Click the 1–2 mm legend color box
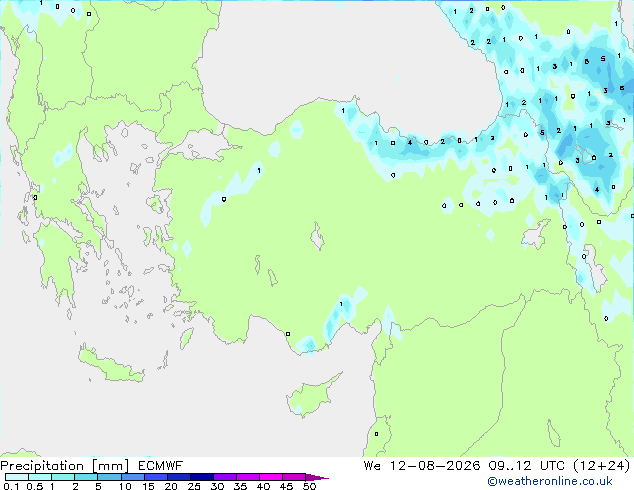The image size is (634, 490). click(x=63, y=477)
